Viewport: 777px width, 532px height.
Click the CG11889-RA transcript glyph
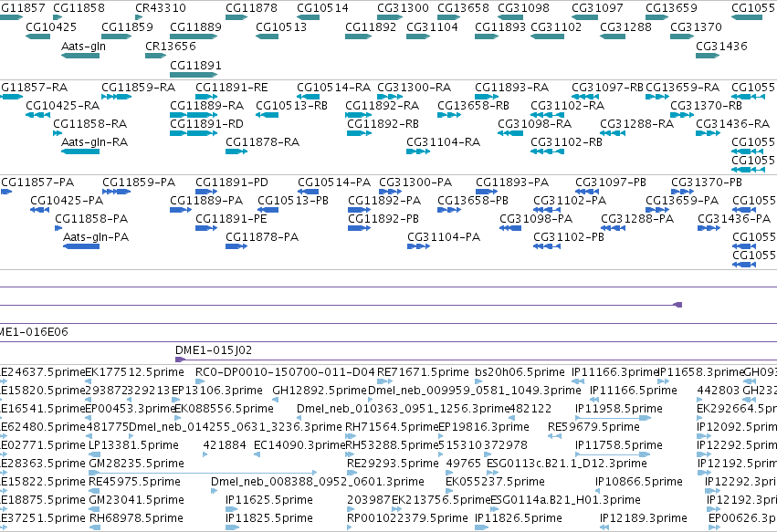coord(194,115)
